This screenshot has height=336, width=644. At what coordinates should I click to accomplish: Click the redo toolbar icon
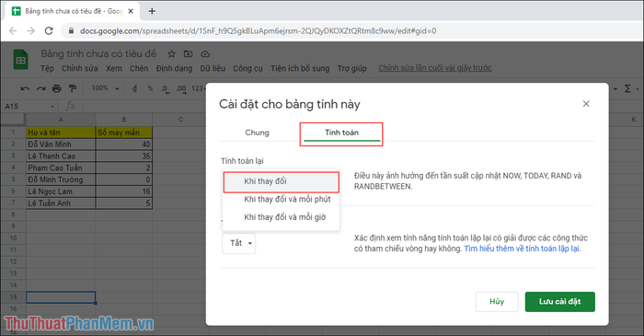tap(40, 88)
